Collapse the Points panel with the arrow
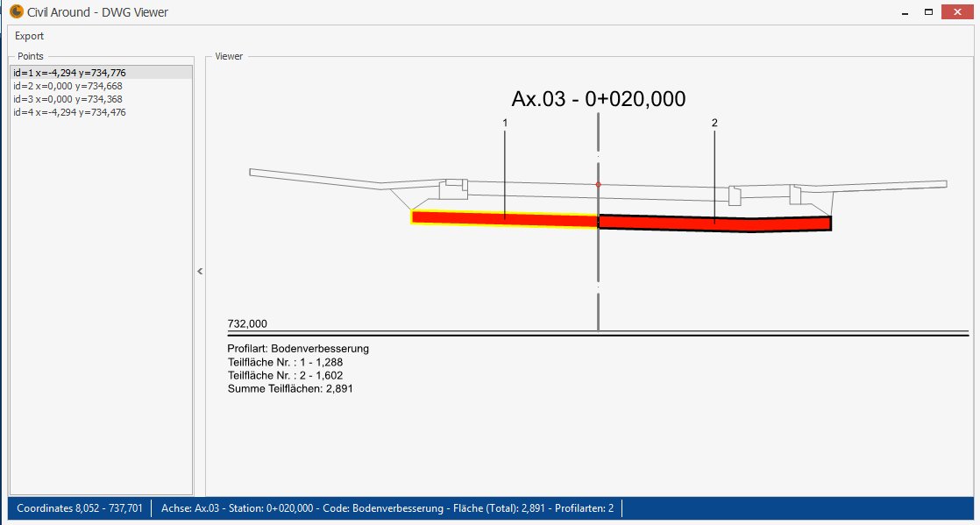 click(x=200, y=271)
